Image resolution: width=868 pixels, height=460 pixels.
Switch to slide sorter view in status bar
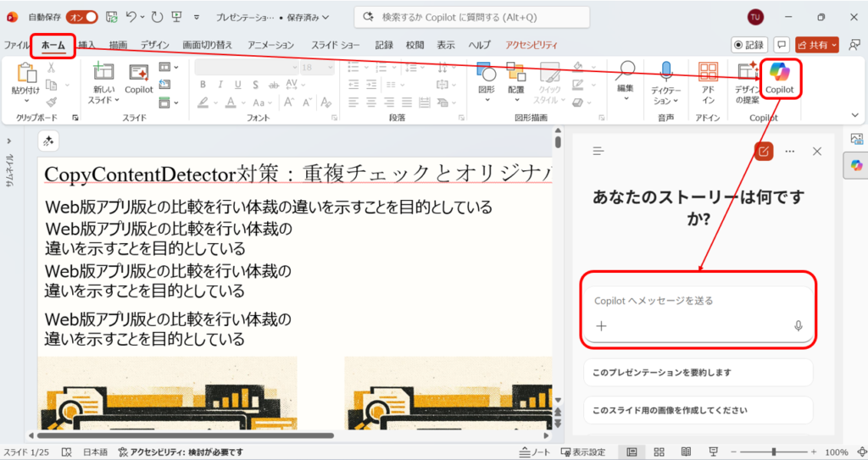click(659, 452)
